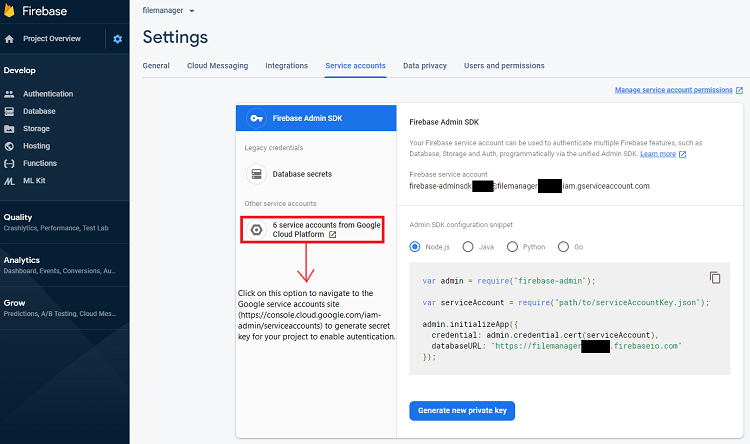Click Generate new private key button
The height and width of the screenshot is (444, 750).
click(461, 410)
